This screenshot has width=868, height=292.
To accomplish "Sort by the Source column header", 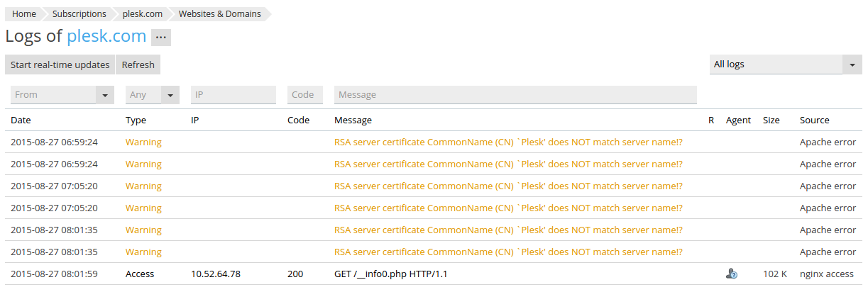I will 815,120.
